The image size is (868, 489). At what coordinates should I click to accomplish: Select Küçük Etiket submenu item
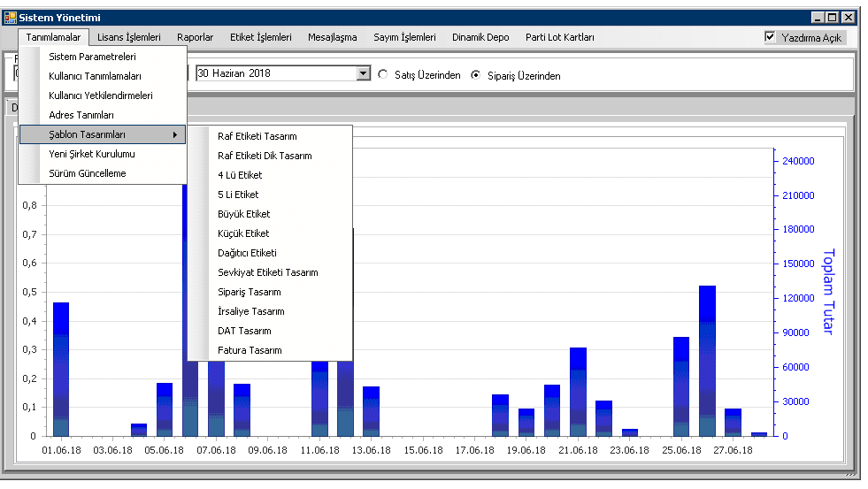[x=270, y=233]
